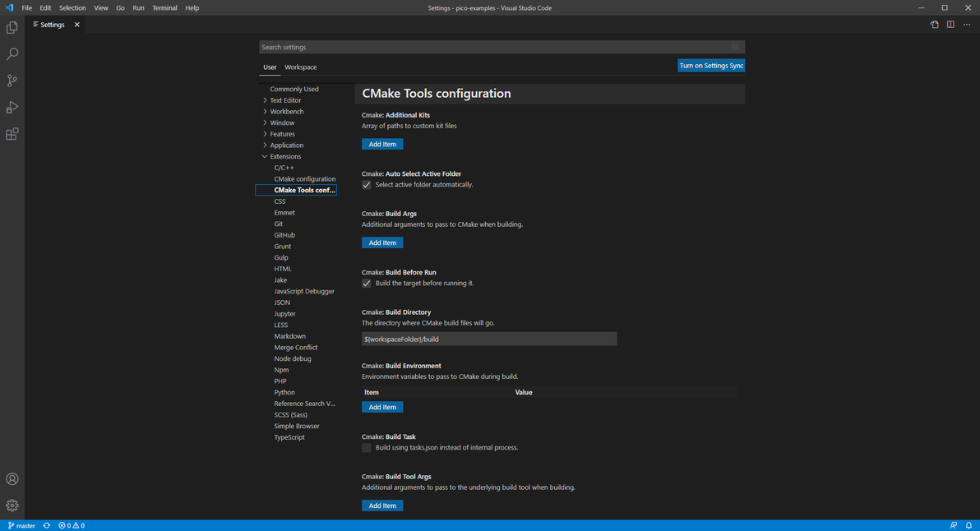Open the Selection menu
Screen dimensions: 980x531
pyautogui.click(x=72, y=7)
